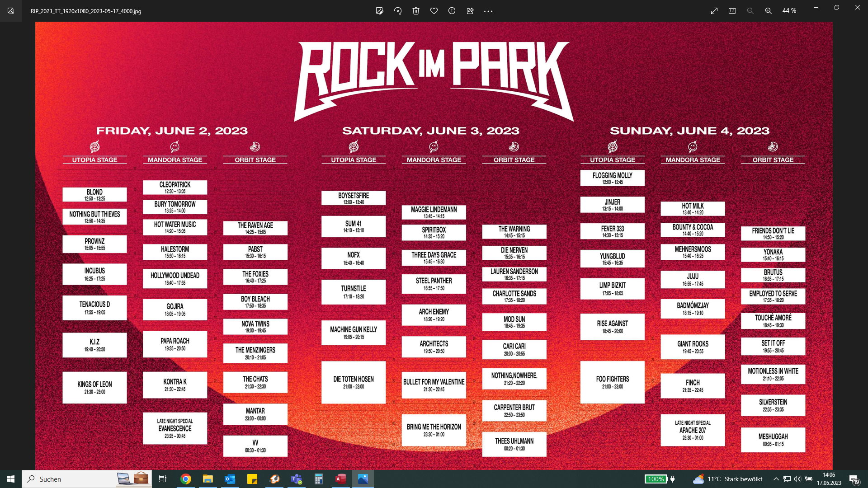Expand hidden system tray icons chevron
The width and height of the screenshot is (868, 488).
[776, 479]
